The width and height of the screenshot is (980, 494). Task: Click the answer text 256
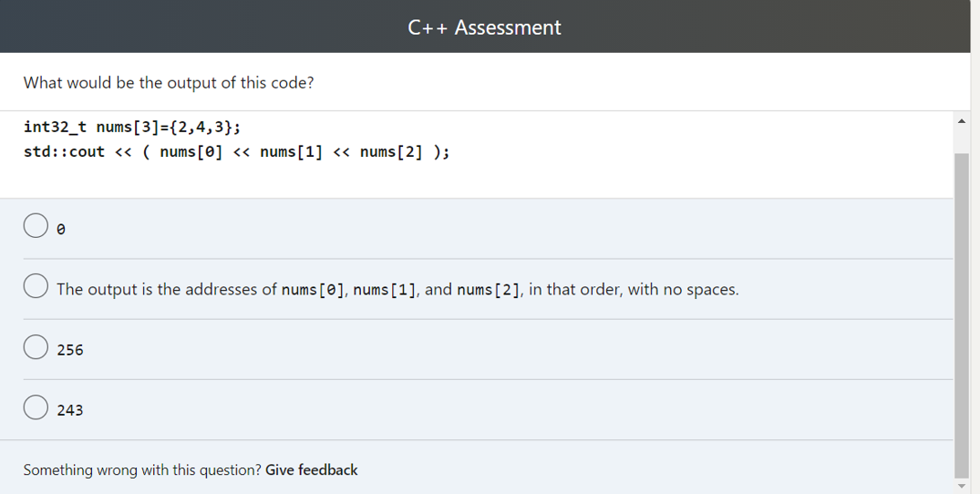[70, 350]
